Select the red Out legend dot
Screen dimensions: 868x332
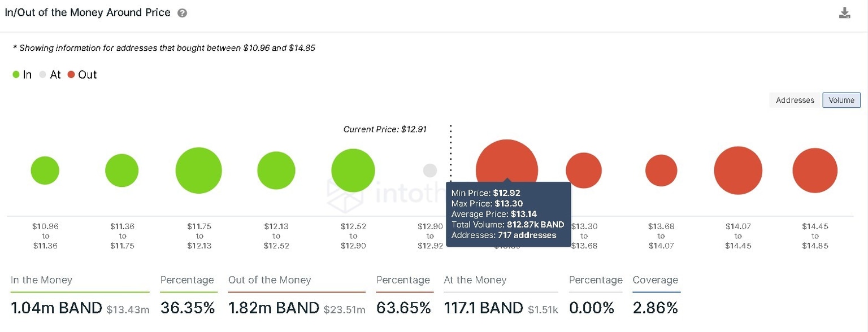click(x=70, y=74)
